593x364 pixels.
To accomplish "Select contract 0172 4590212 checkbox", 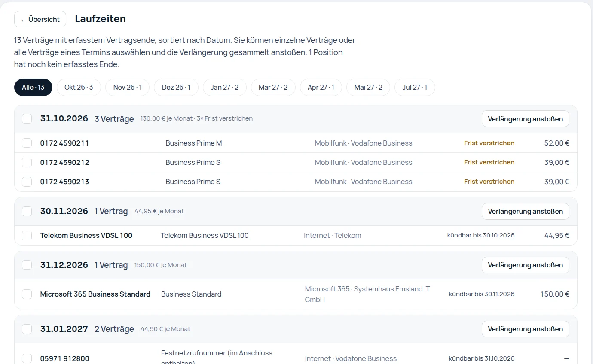I will pyautogui.click(x=27, y=162).
